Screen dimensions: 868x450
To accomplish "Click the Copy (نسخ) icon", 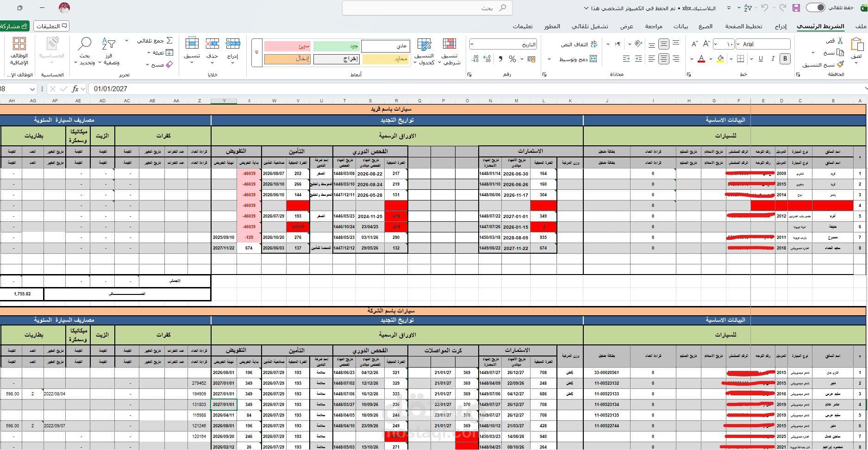I will 840,52.
